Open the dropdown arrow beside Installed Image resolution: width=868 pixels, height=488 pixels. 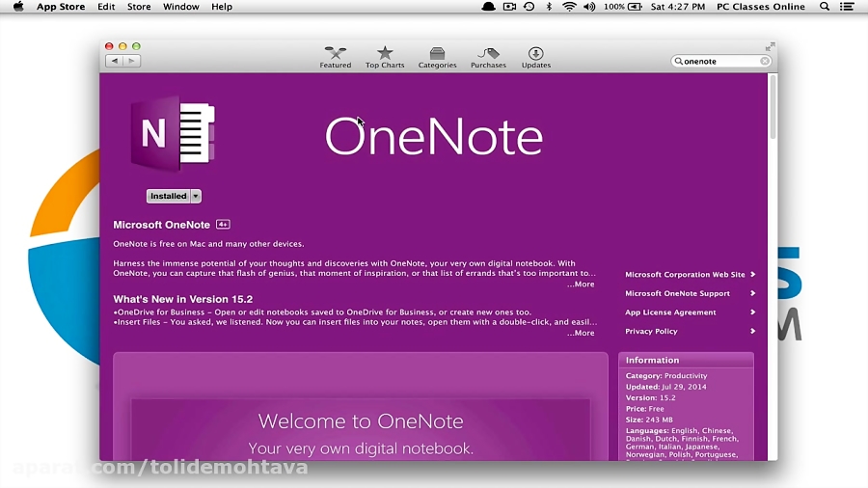[x=196, y=196]
